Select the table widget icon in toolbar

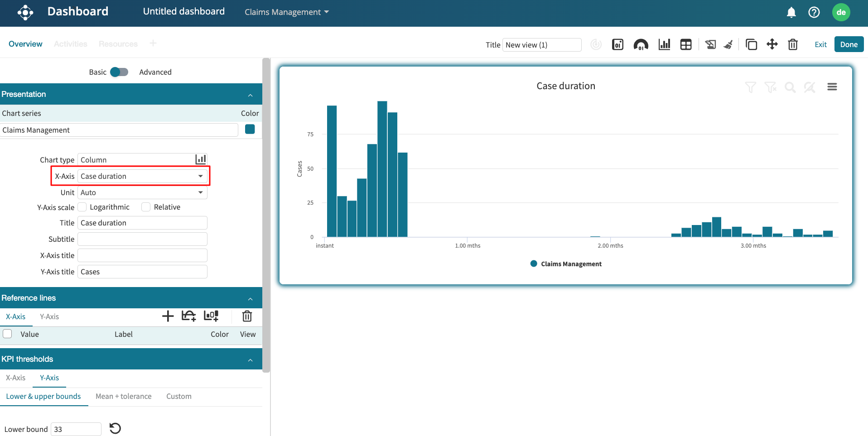point(686,44)
